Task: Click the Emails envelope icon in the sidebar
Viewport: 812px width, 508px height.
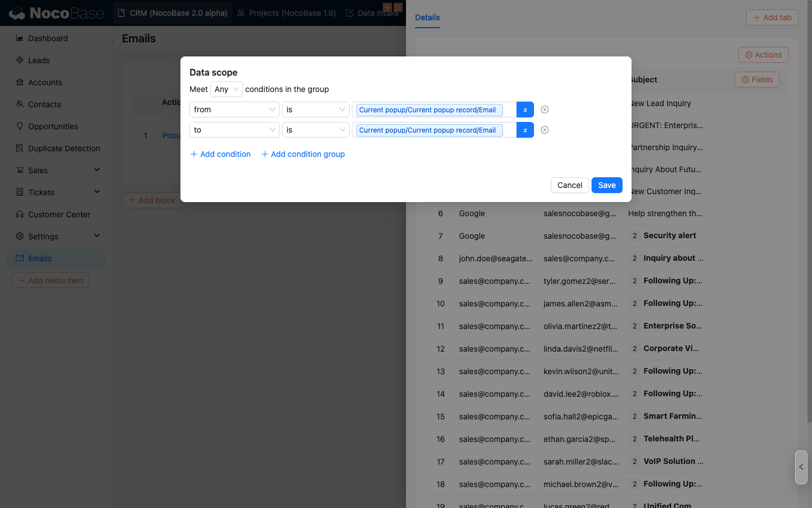Action: point(20,259)
